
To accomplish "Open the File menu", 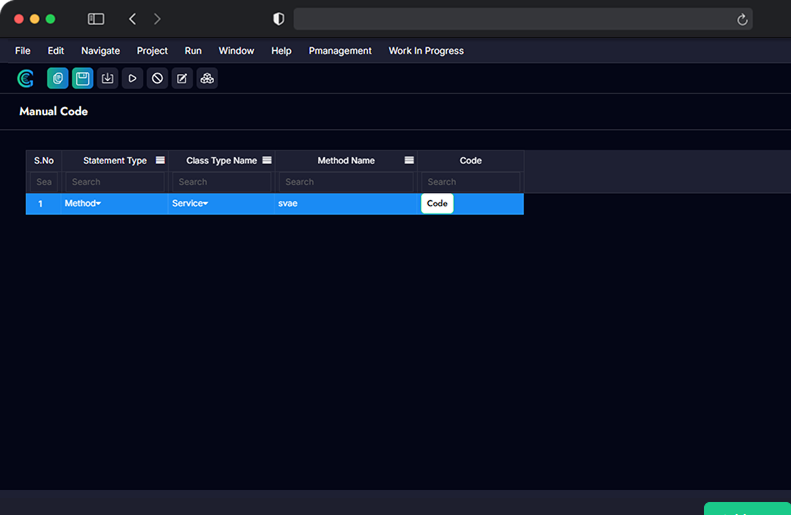I will pyautogui.click(x=23, y=51).
